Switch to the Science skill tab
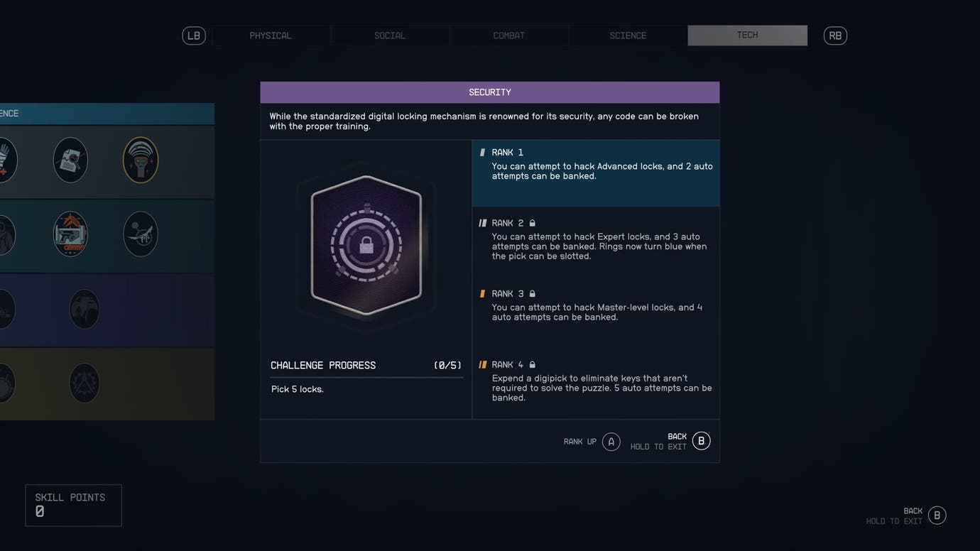The width and height of the screenshot is (980, 551). (628, 36)
